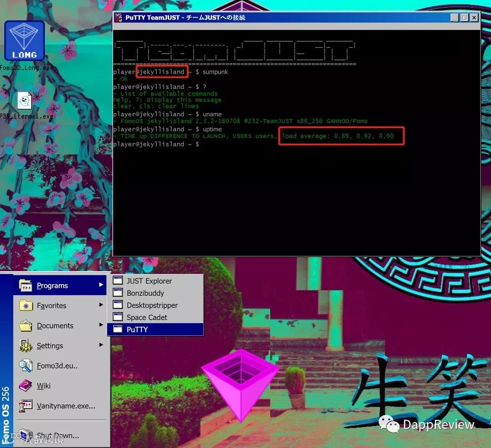This screenshot has width=491, height=448.
Task: Launch Fomo3d.eu from the Start menu
Action: click(x=60, y=366)
